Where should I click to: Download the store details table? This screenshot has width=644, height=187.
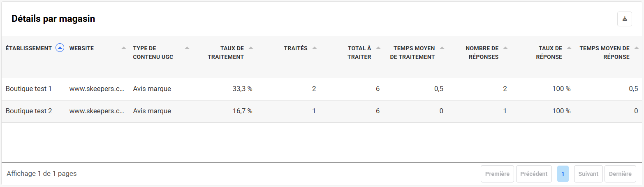[624, 19]
